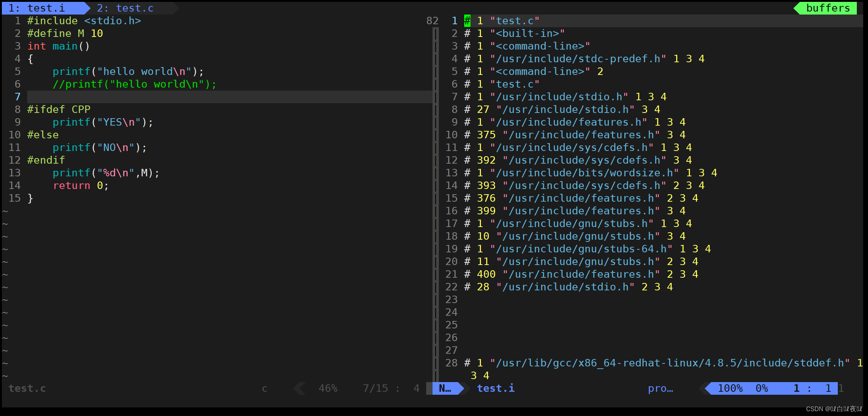The width and height of the screenshot is (868, 416).
Task: Click the '# 393 sys/cdefs.h' line
Action: click(x=585, y=185)
